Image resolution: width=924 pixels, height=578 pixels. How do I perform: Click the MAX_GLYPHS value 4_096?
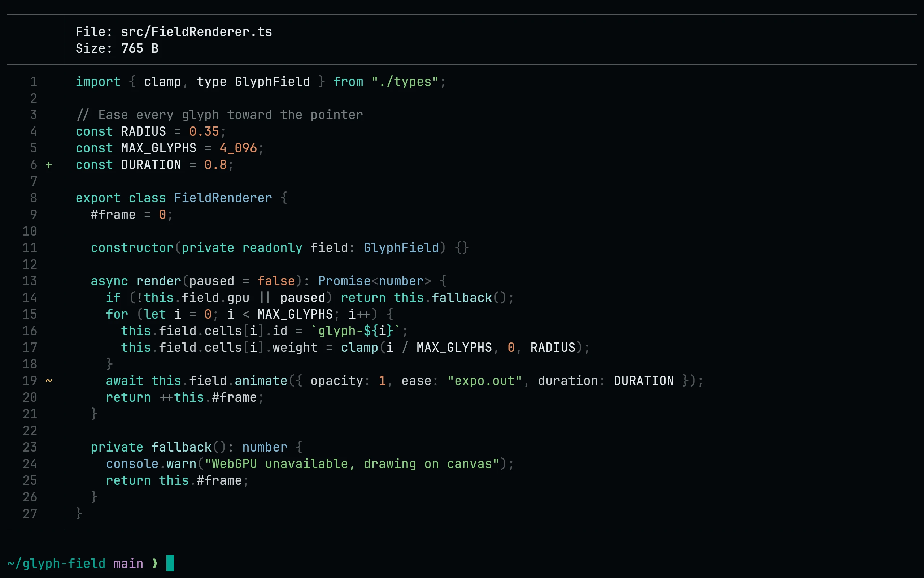click(x=238, y=148)
